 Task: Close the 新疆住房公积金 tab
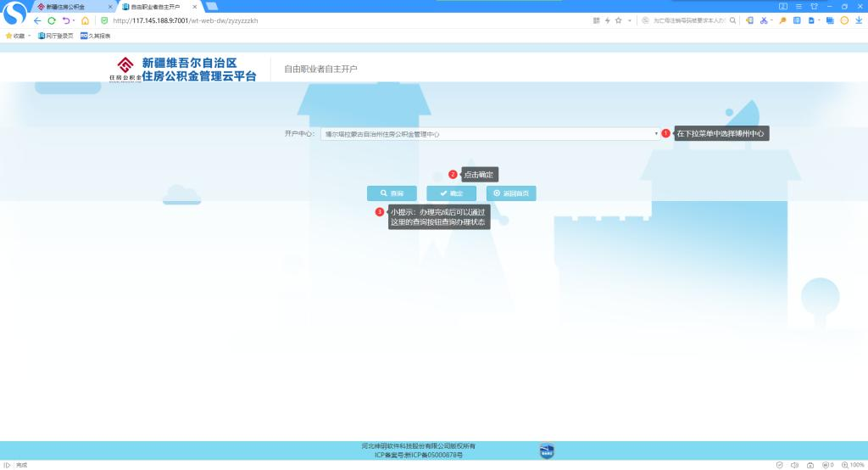(110, 7)
